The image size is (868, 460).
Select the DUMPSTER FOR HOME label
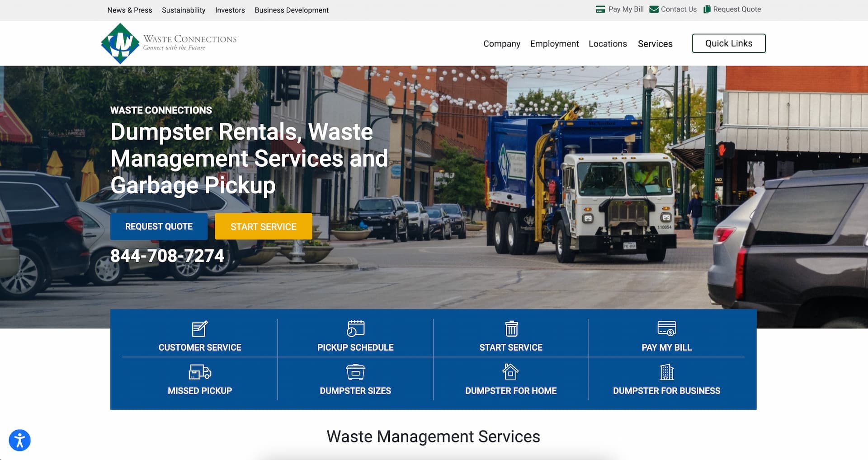click(511, 391)
